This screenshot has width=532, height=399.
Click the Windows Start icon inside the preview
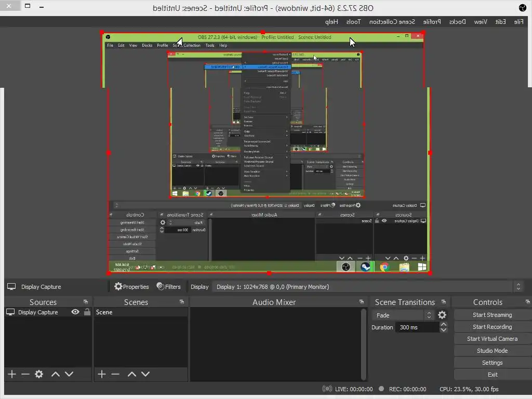422,267
